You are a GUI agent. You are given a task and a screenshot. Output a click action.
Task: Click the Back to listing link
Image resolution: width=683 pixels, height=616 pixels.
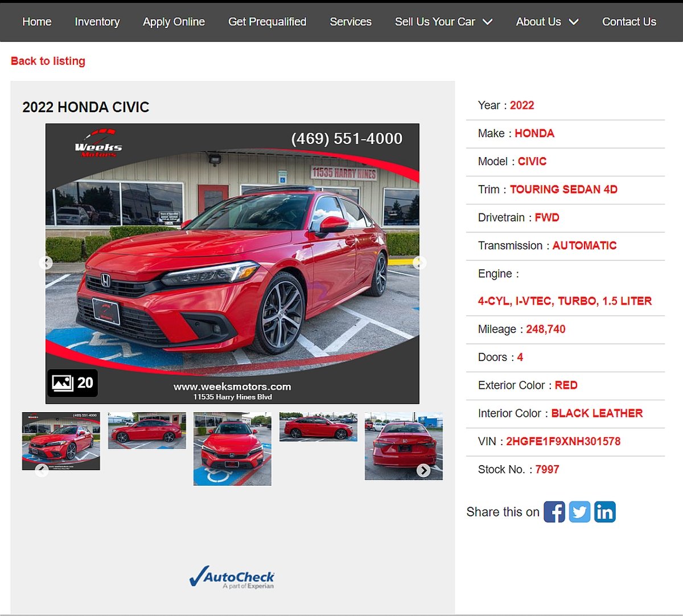(48, 61)
